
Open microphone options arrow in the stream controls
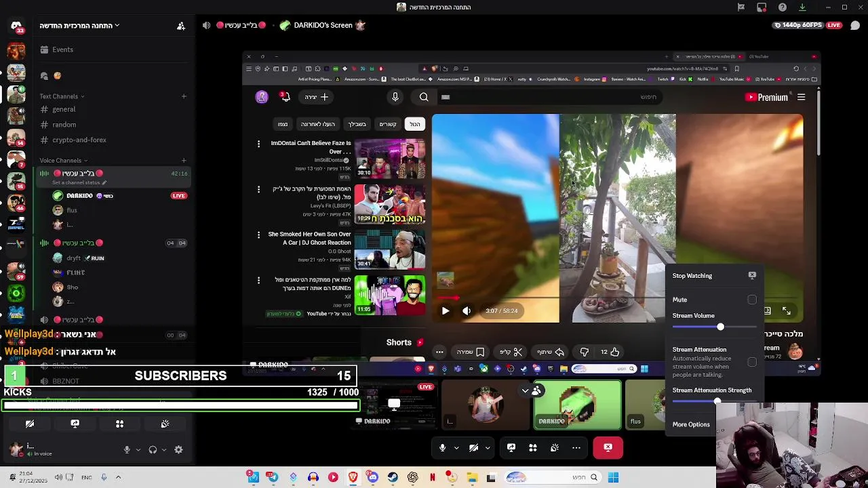pyautogui.click(x=456, y=447)
